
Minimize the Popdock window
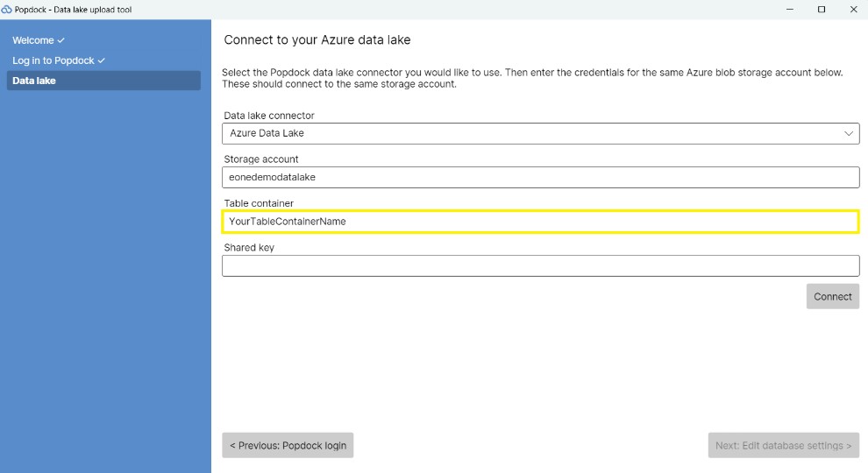[790, 10]
